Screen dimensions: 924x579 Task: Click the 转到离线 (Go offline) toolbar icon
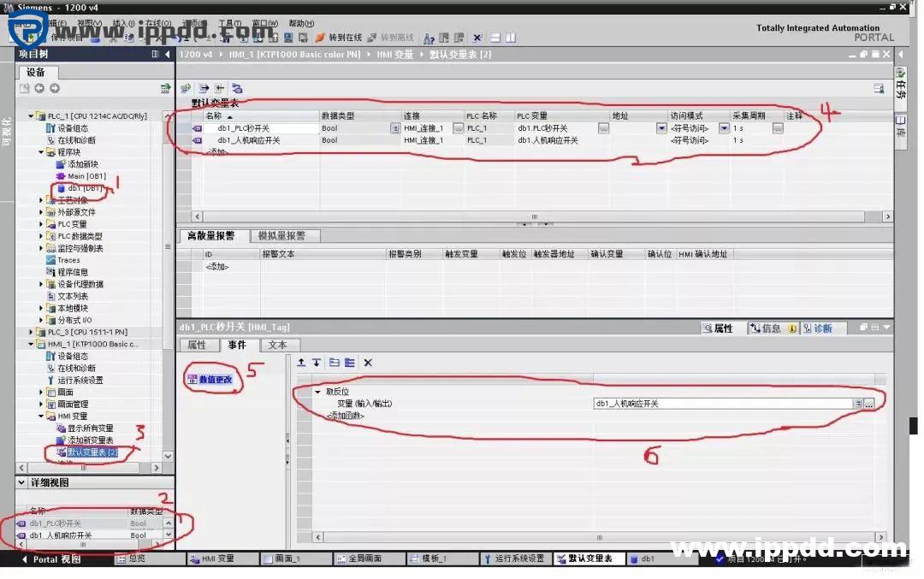[x=392, y=37]
